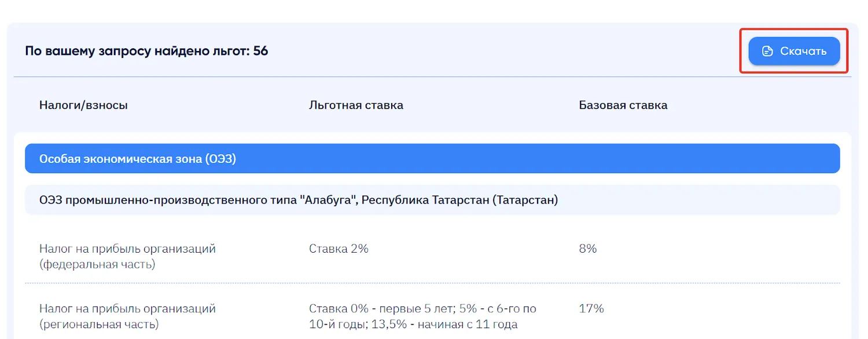Click the divider line under results heading
The width and height of the screenshot is (868, 339).
[432, 76]
